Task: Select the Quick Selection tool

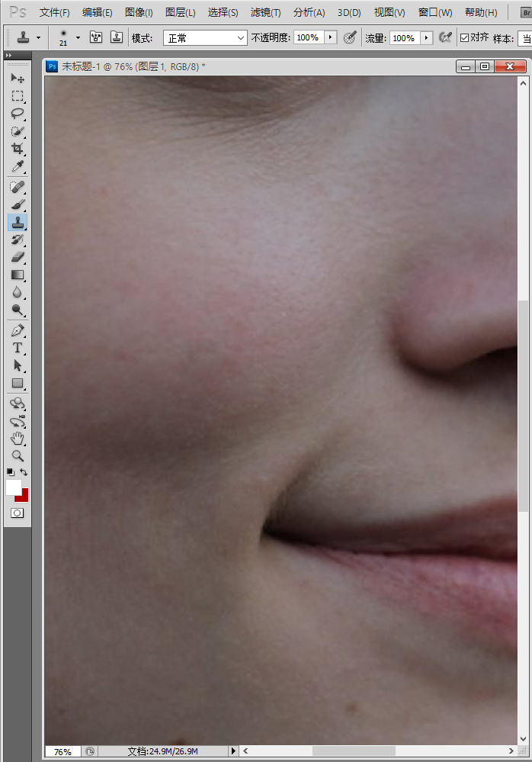Action: click(x=18, y=131)
